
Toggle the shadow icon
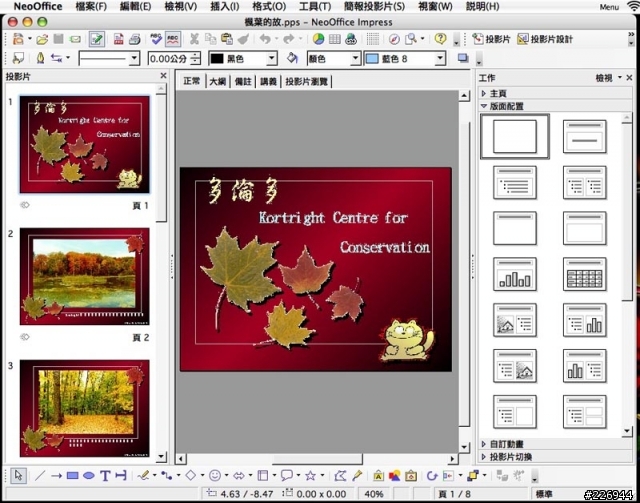coord(463,58)
